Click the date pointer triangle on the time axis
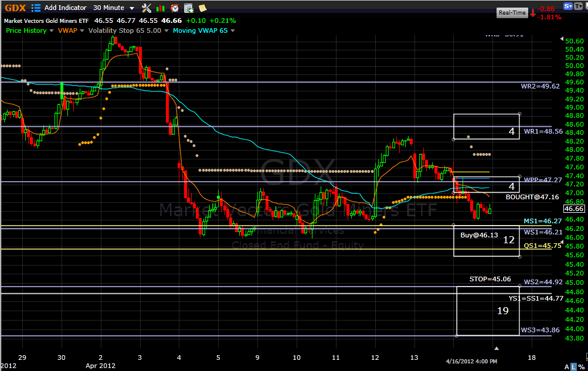 coord(497,348)
